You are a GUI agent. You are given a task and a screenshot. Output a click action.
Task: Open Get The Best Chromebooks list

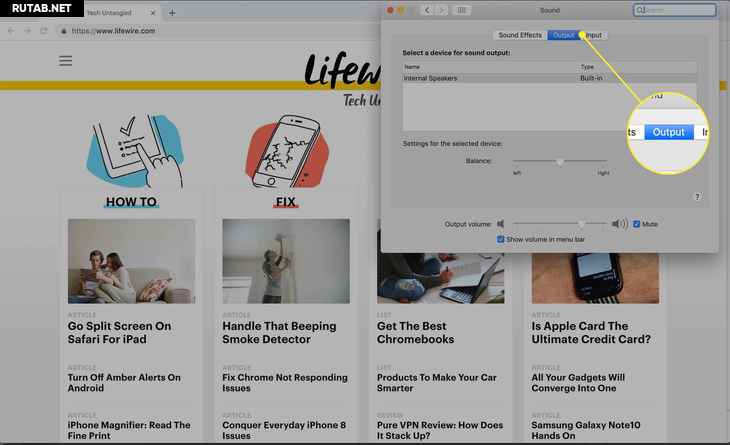pyautogui.click(x=415, y=333)
